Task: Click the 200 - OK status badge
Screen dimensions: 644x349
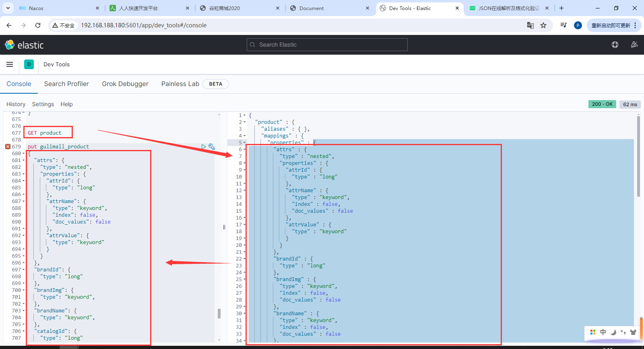Action: 602,104
